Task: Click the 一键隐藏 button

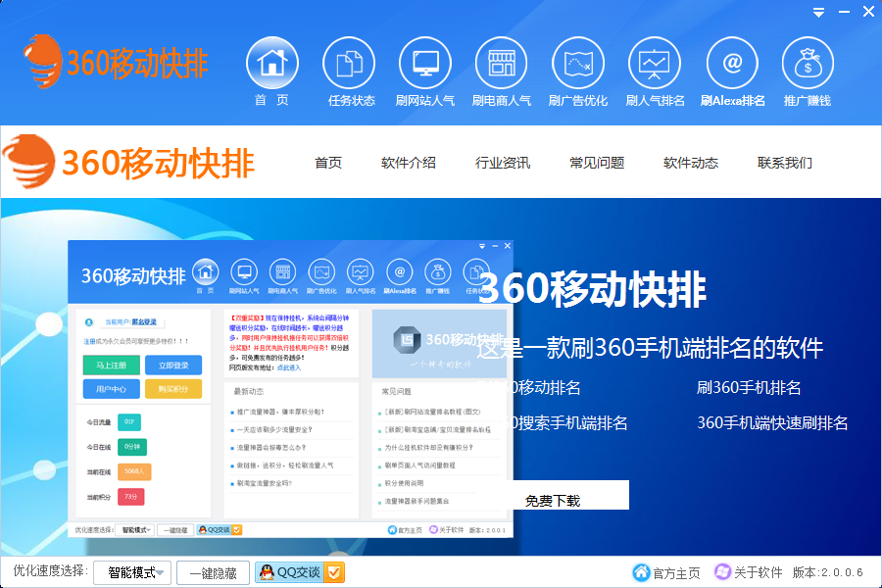Action: coord(214,572)
